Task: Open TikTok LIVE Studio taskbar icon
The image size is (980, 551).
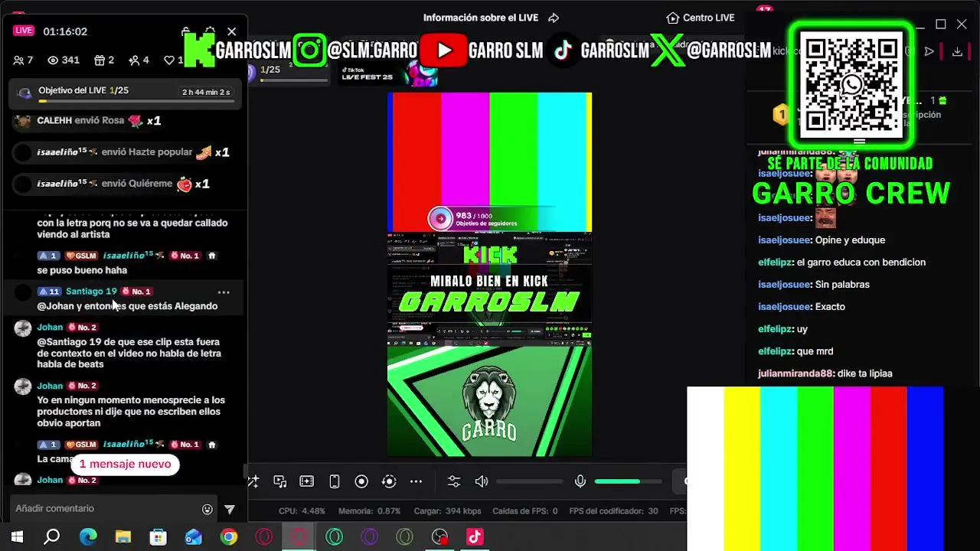Action: point(475,537)
